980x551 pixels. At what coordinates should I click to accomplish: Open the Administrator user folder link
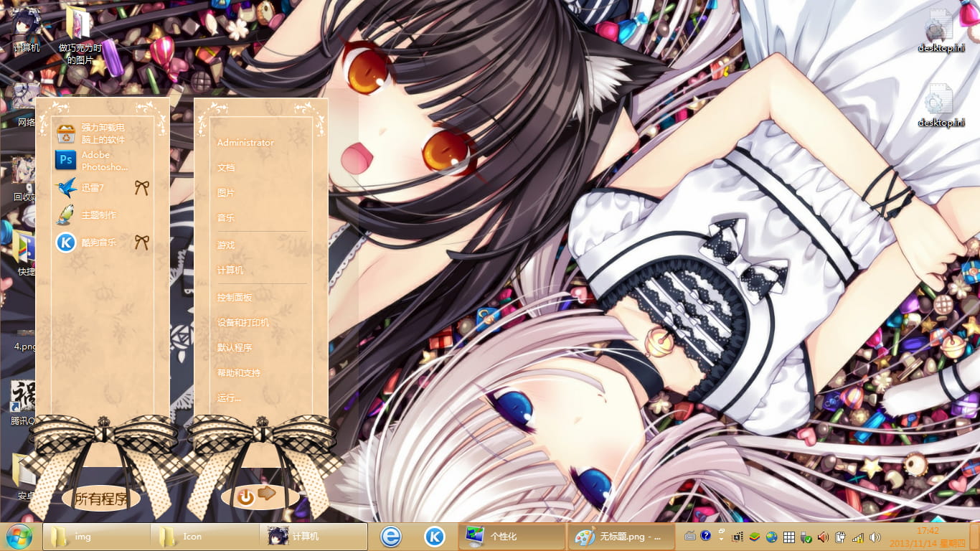coord(245,143)
